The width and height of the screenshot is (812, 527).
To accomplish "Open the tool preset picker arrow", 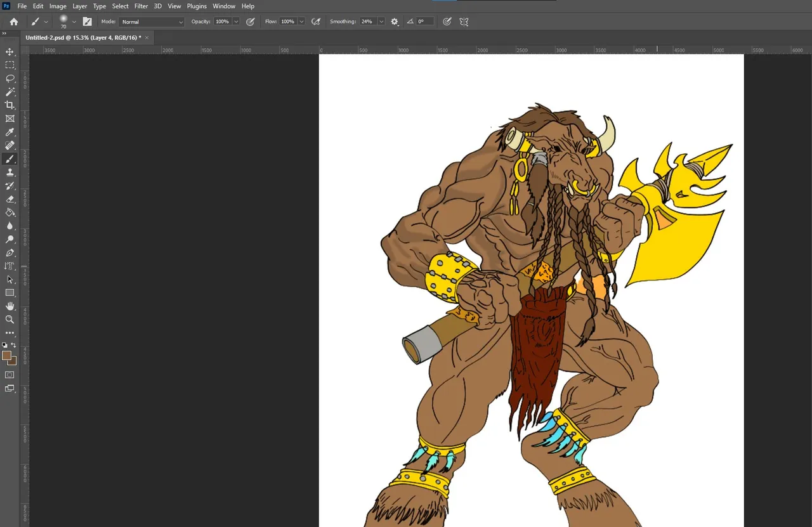I will tap(46, 22).
